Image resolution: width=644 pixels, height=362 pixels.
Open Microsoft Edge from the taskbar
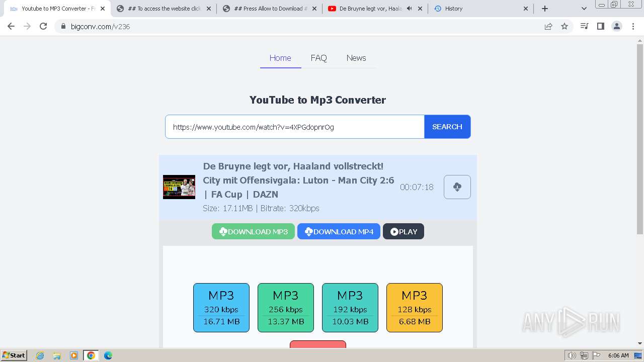click(108, 355)
